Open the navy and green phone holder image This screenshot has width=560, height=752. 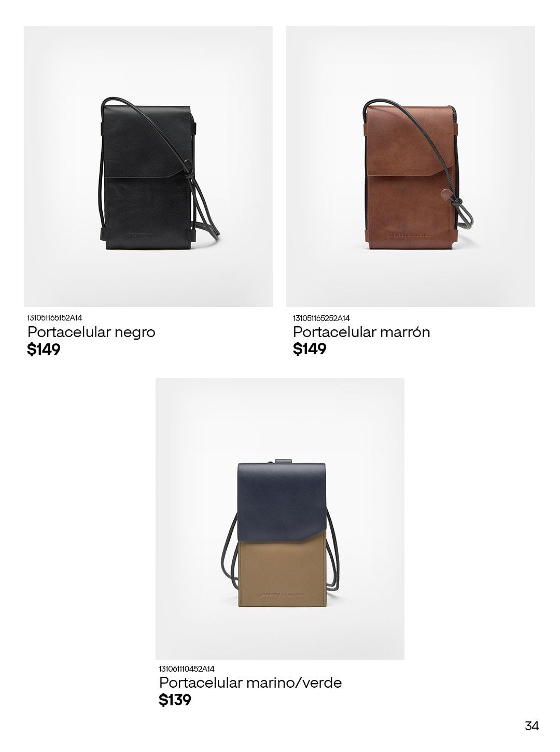click(x=280, y=519)
